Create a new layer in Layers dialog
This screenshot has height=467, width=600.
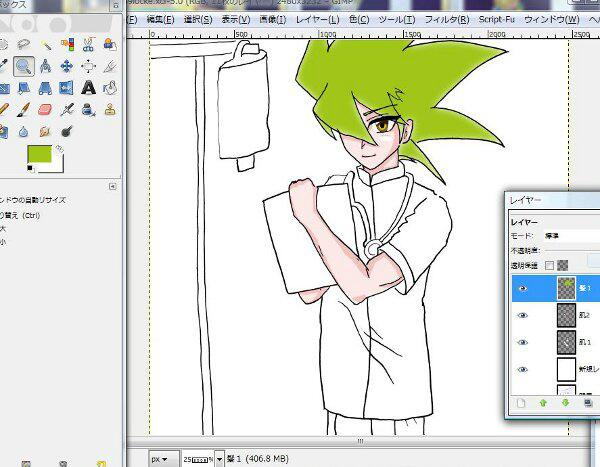pos(521,403)
